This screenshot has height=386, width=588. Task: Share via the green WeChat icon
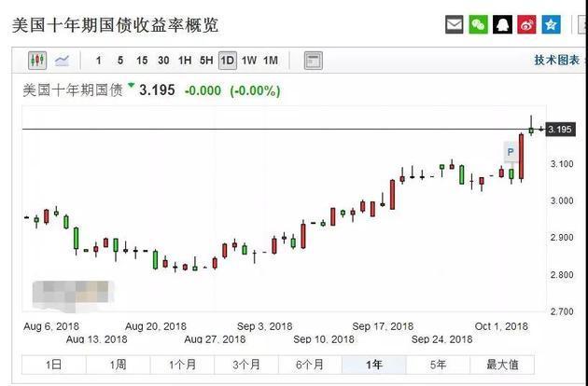pos(478,24)
